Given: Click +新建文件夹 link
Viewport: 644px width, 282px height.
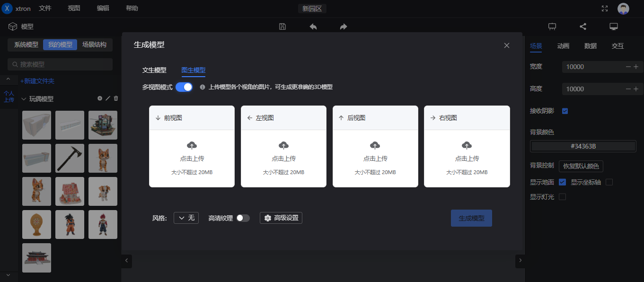Looking at the screenshot, I should point(37,81).
